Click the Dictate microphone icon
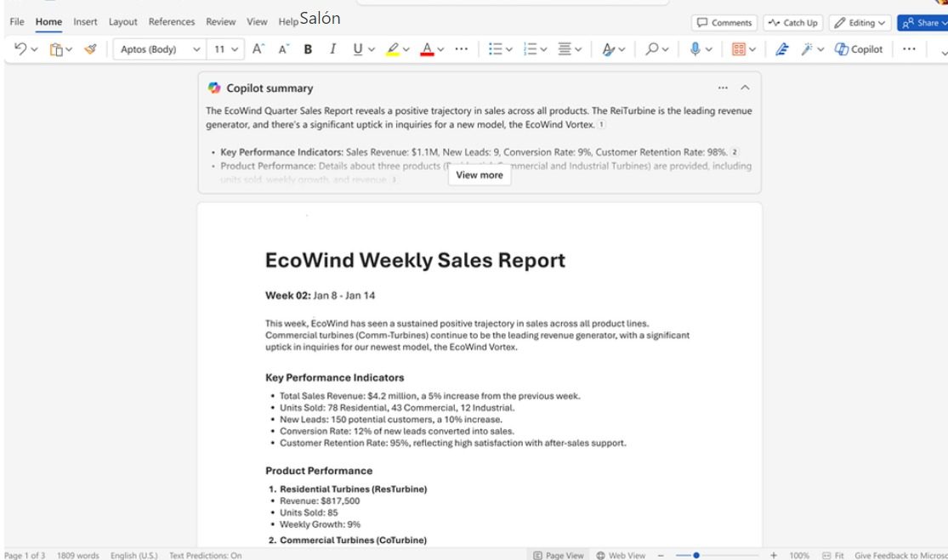 click(x=695, y=49)
